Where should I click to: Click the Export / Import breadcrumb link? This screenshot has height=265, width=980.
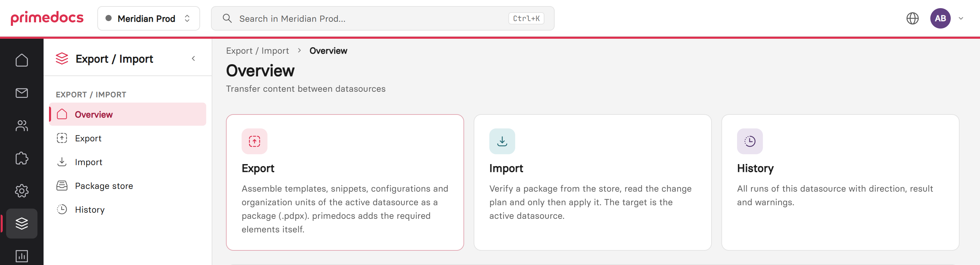(257, 51)
